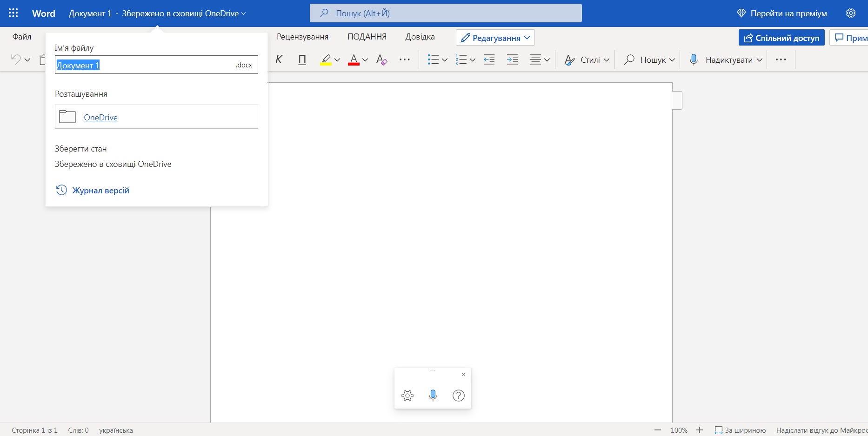Click the Пошук find button in ribbon
Image resolution: width=868 pixels, height=436 pixels.
click(645, 59)
